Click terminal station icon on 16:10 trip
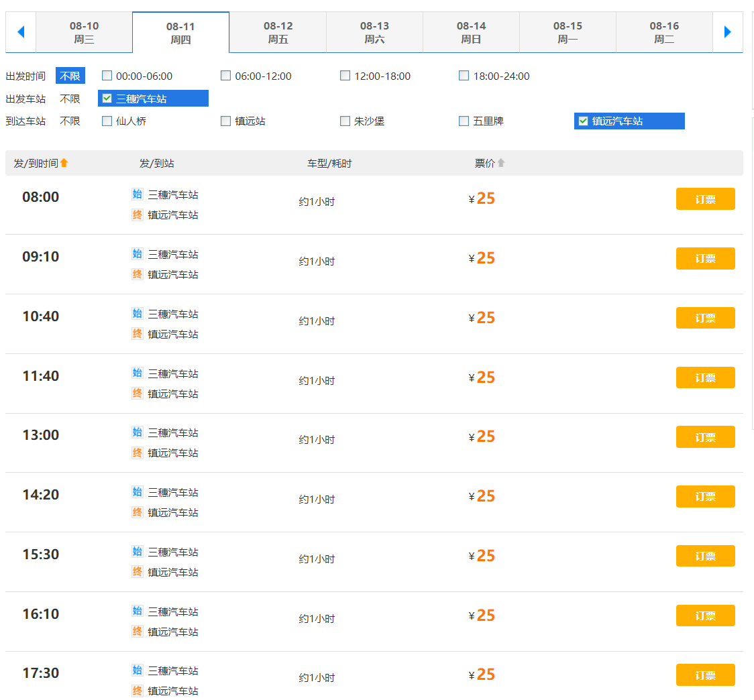This screenshot has width=754, height=700. [x=138, y=632]
